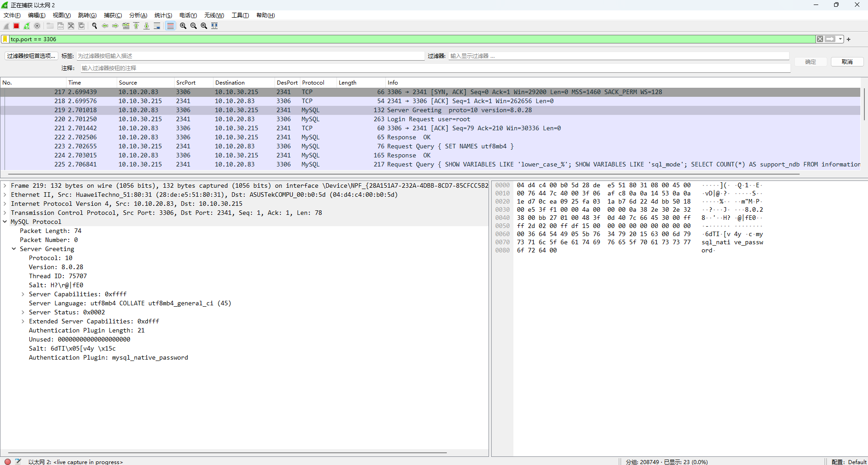Restart the current capture
868x465 pixels.
27,26
